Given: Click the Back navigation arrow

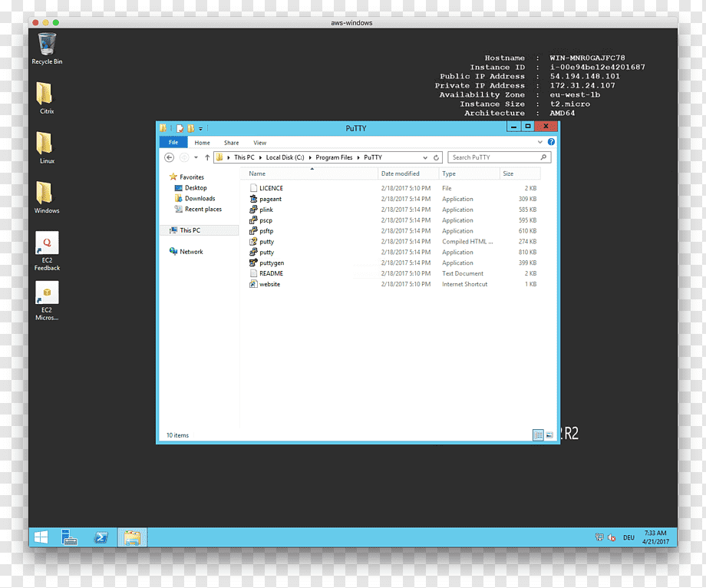Looking at the screenshot, I should pyautogui.click(x=170, y=157).
